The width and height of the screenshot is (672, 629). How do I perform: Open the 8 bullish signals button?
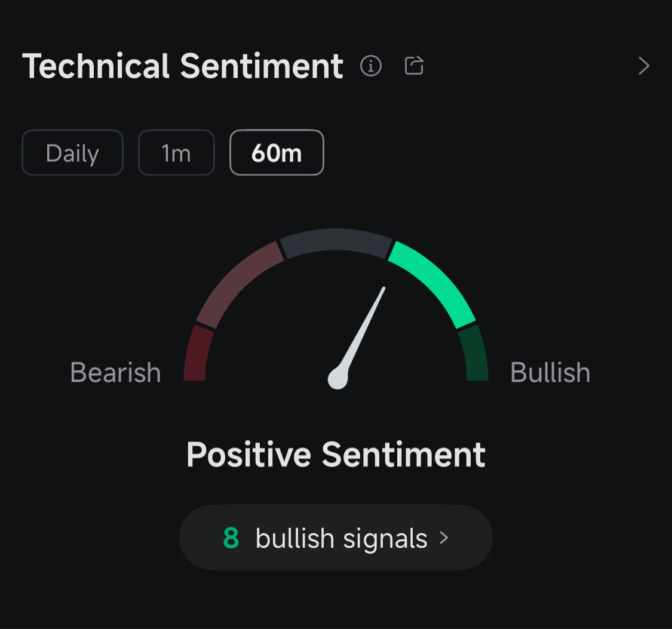click(x=336, y=537)
